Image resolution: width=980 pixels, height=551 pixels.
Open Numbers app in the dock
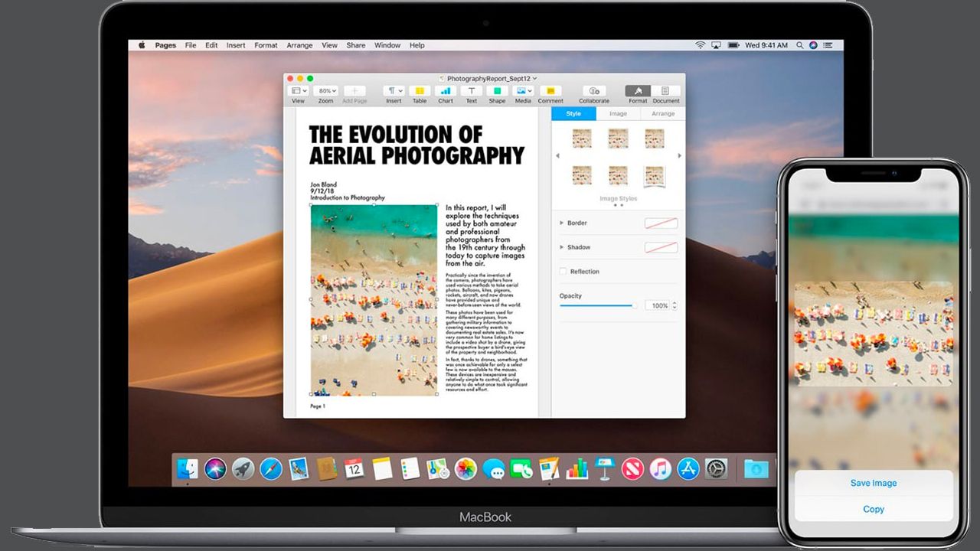pyautogui.click(x=577, y=468)
